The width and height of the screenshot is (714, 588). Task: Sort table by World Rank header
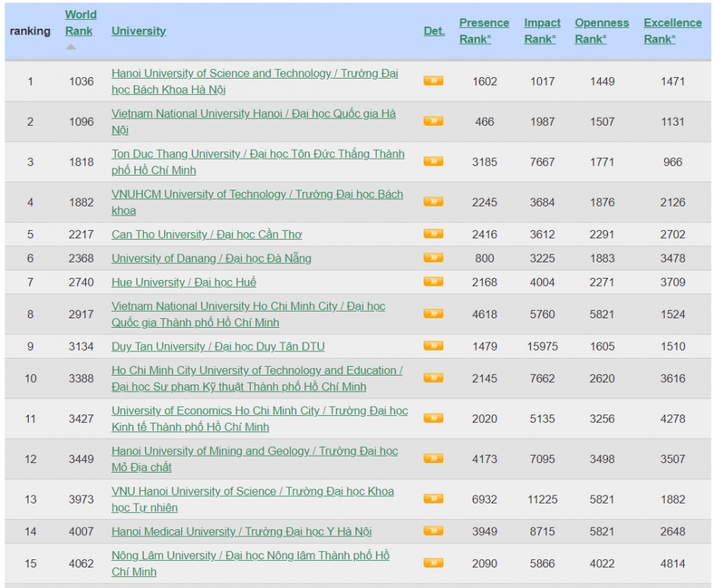[x=80, y=23]
